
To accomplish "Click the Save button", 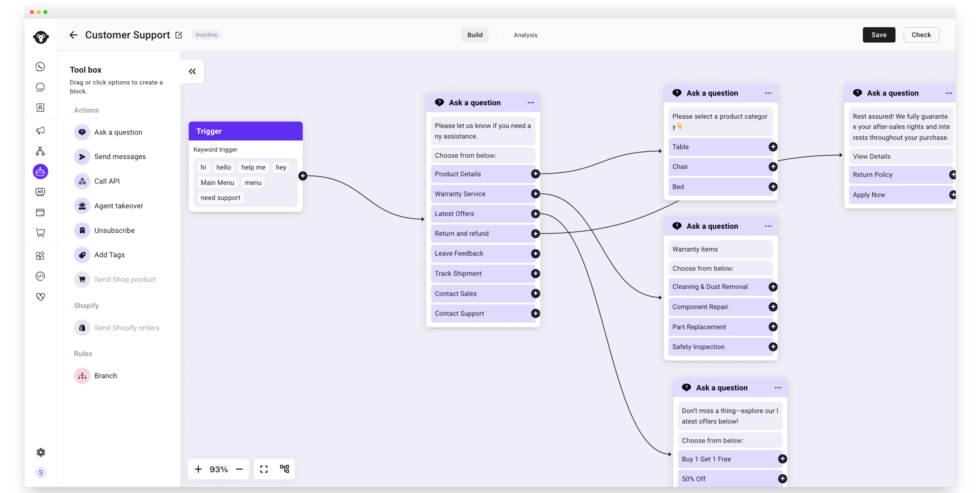I will coord(879,35).
